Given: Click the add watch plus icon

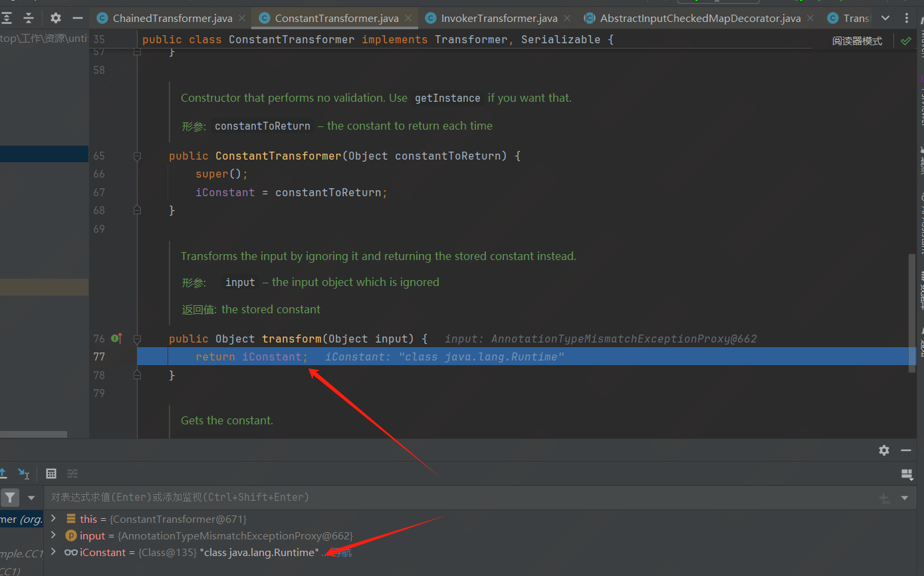Looking at the screenshot, I should [x=884, y=498].
